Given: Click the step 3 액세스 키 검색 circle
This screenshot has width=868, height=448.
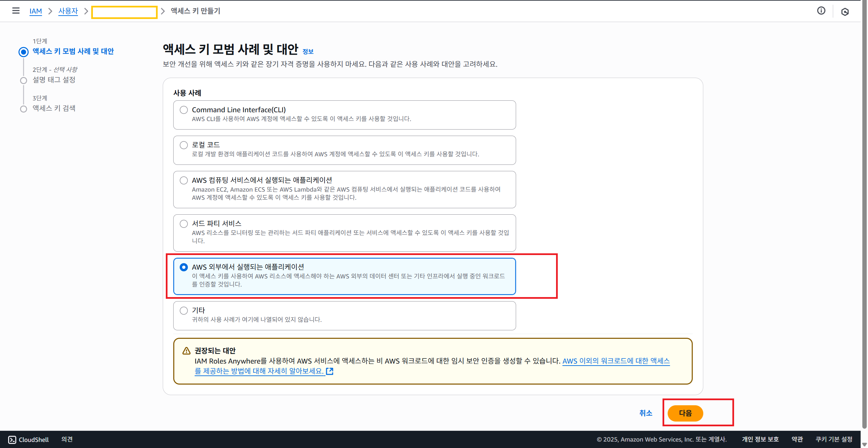Looking at the screenshot, I should pyautogui.click(x=23, y=109).
